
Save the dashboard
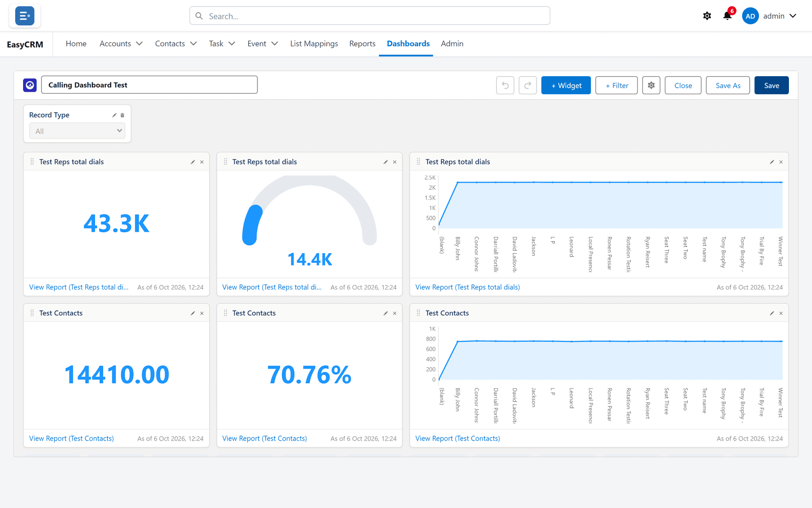click(771, 85)
